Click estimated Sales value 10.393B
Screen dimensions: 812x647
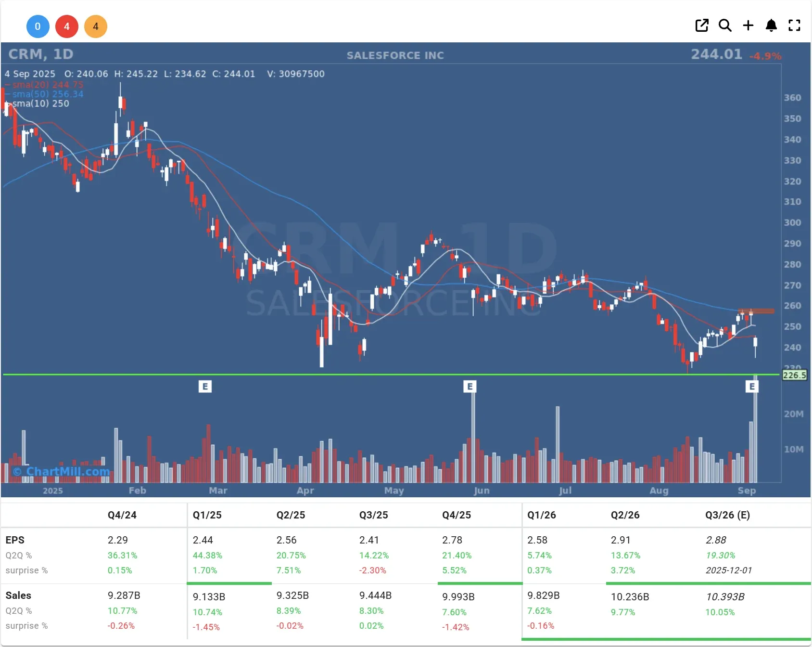[x=725, y=597]
